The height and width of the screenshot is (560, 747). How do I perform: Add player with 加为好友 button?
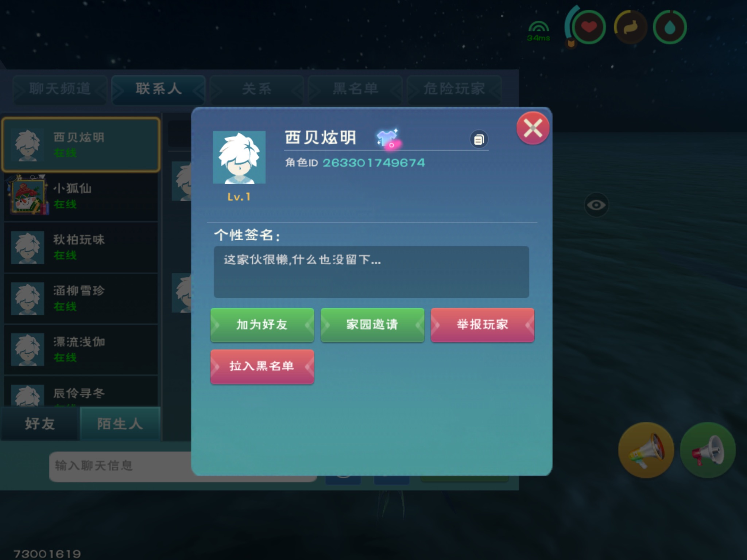coord(262,324)
